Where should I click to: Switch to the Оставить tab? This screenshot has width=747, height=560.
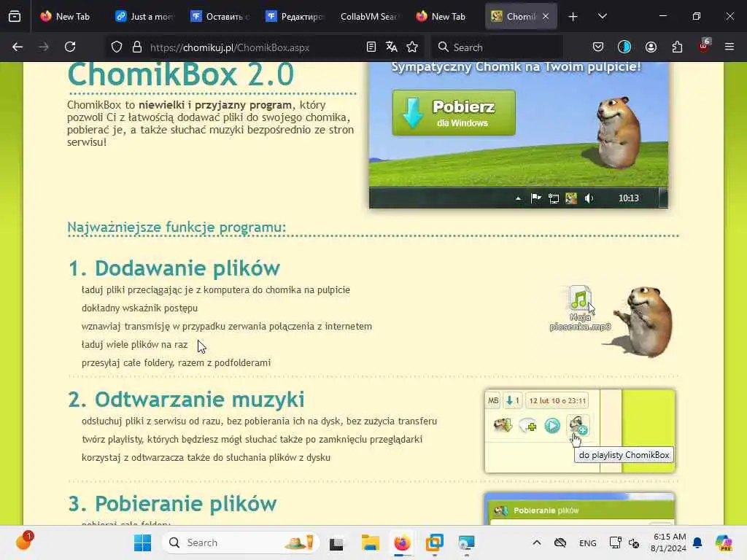pos(220,17)
